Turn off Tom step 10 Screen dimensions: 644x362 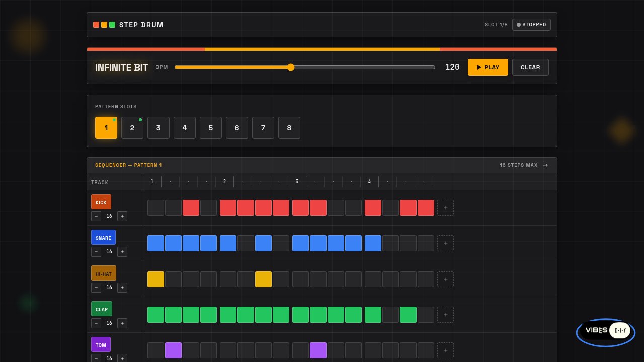[318, 350]
